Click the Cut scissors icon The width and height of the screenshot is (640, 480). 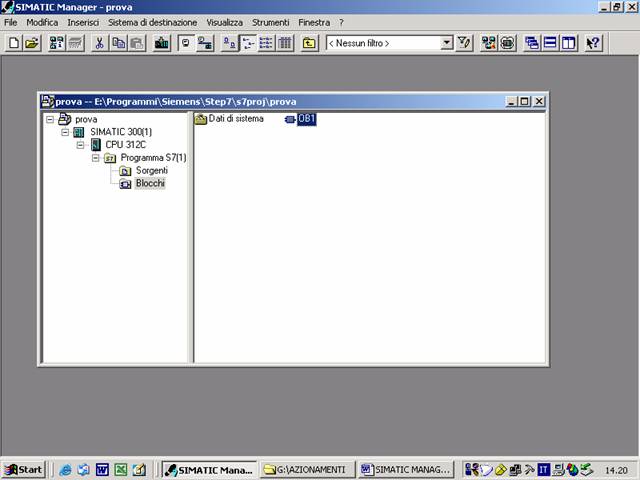[x=100, y=43]
